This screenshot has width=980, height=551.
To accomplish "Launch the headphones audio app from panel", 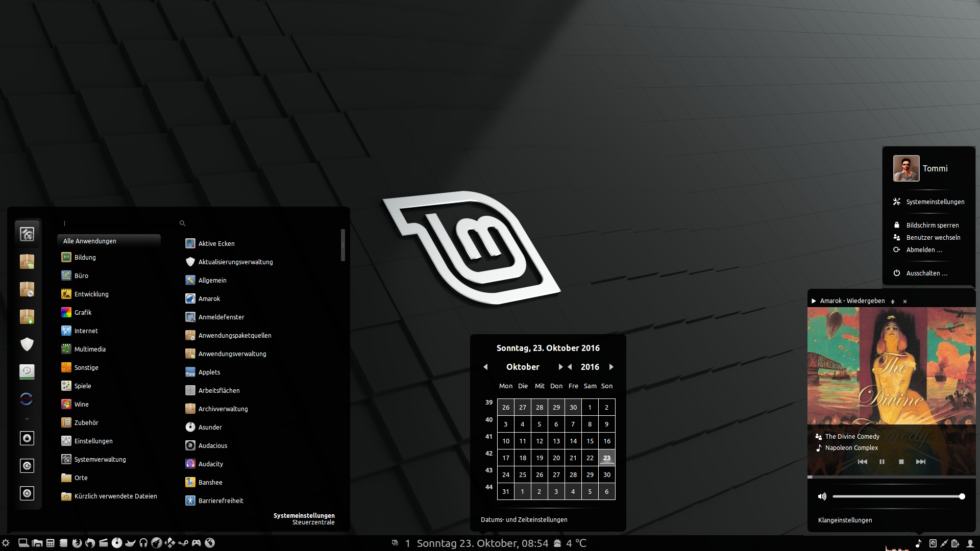I will [143, 543].
